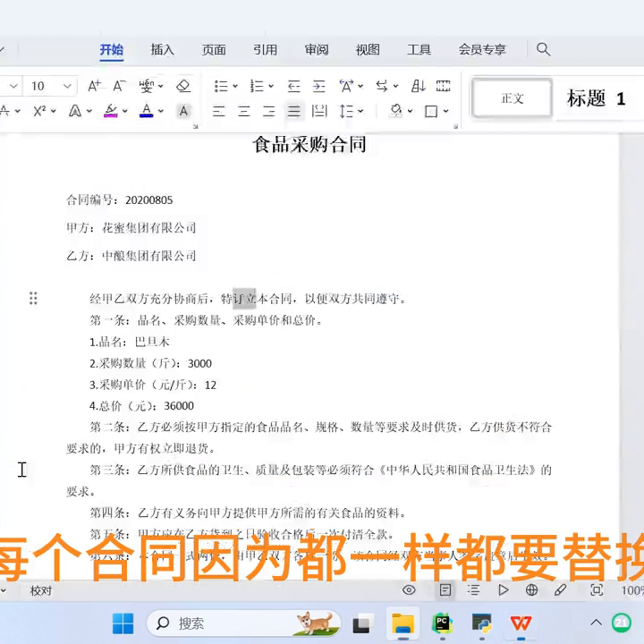Open paragraph settings dialog launcher
The image size is (644, 644).
(x=455, y=126)
